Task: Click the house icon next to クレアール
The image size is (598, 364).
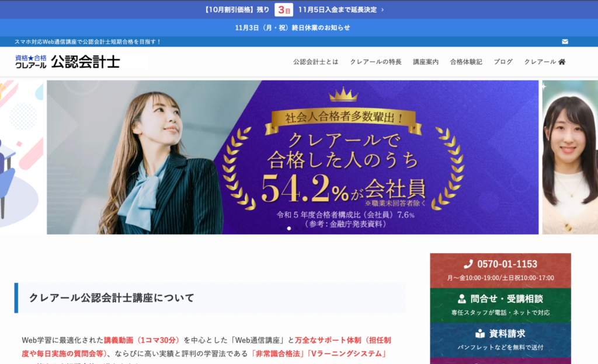Action: [x=562, y=62]
